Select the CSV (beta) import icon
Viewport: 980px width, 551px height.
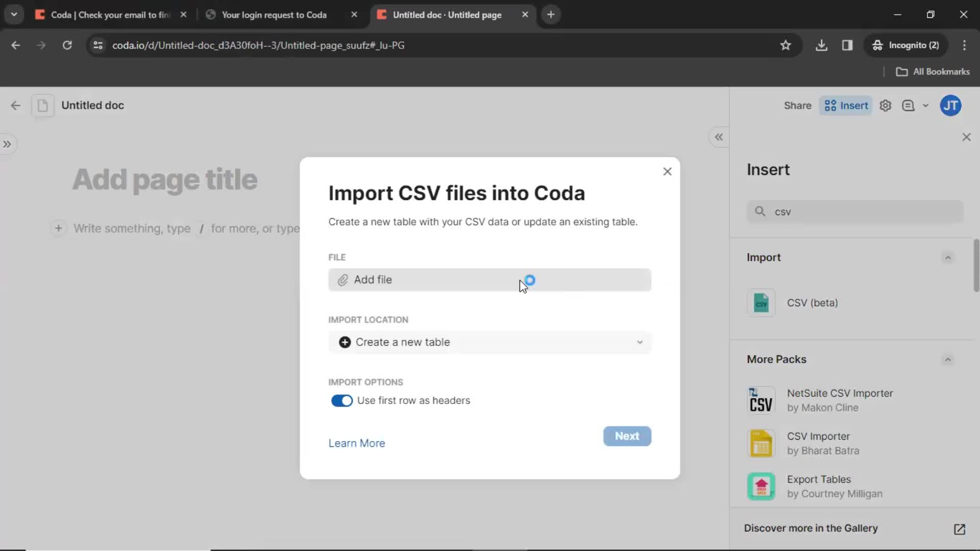pyautogui.click(x=761, y=303)
